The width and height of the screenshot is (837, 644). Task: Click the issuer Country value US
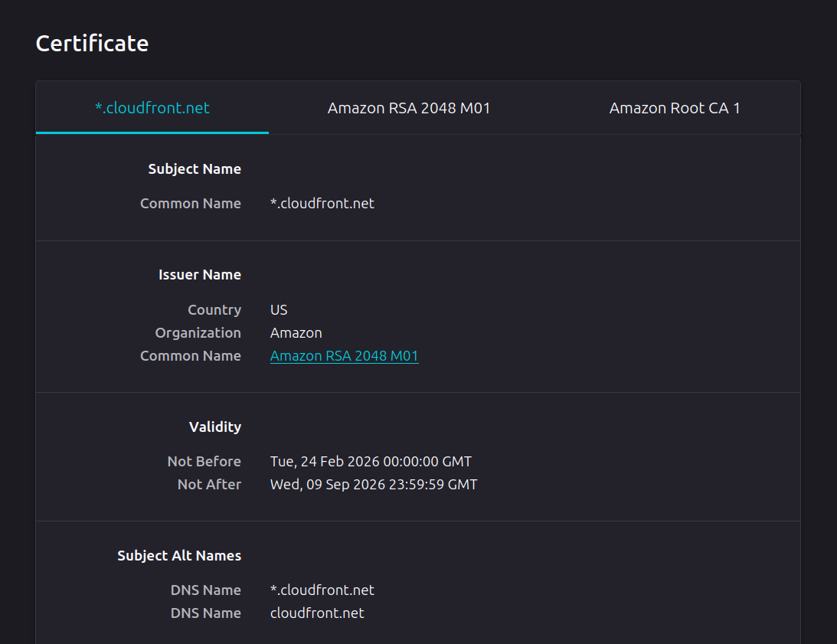(x=279, y=310)
